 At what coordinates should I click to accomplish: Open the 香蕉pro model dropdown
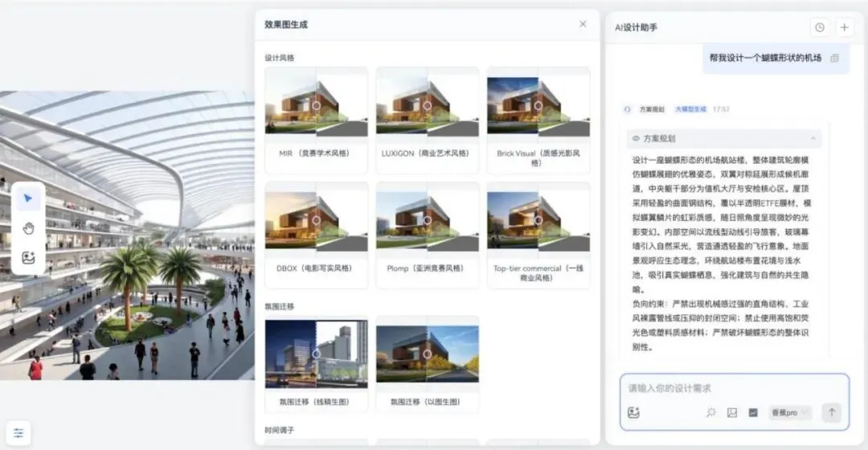tap(790, 412)
